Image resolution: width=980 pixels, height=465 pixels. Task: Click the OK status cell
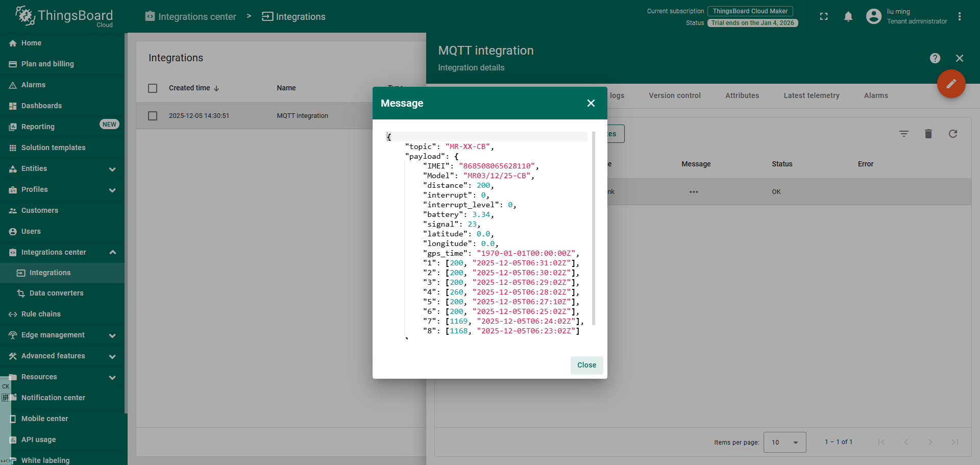[776, 192]
